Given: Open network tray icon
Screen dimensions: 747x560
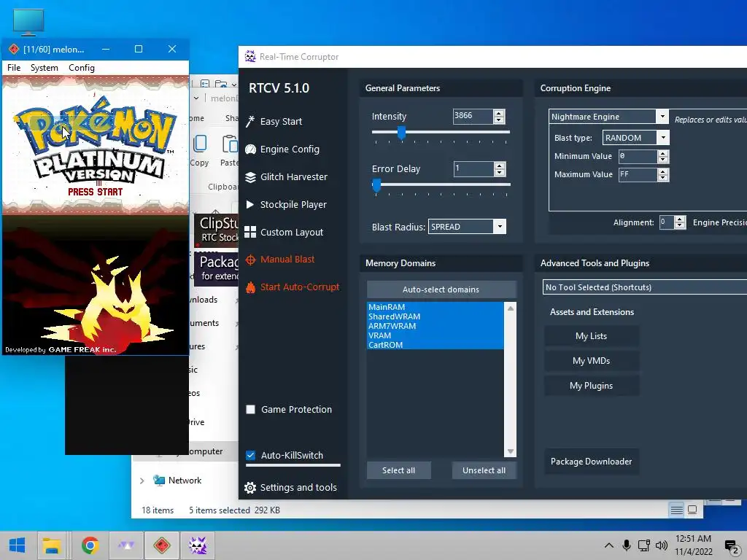Looking at the screenshot, I should pos(644,545).
